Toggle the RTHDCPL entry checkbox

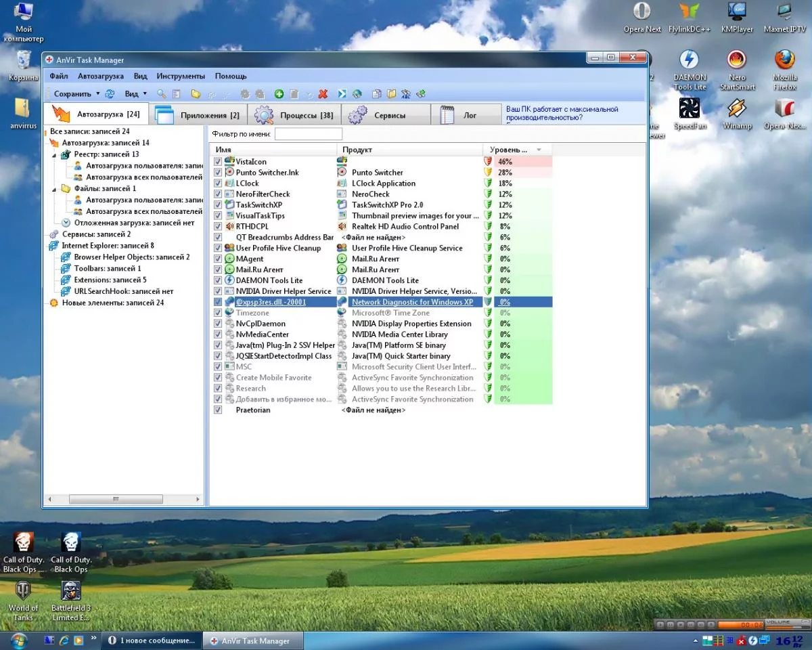[x=218, y=227]
